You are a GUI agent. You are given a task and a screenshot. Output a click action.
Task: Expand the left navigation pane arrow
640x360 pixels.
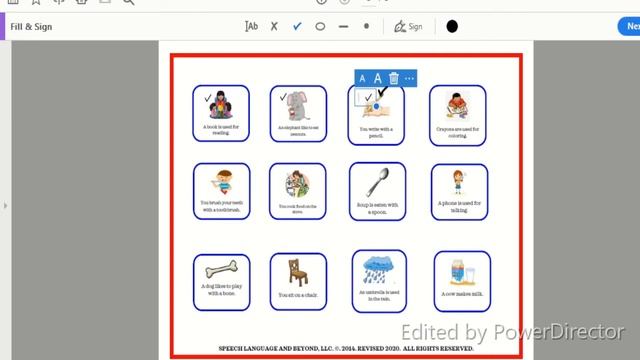pos(5,206)
